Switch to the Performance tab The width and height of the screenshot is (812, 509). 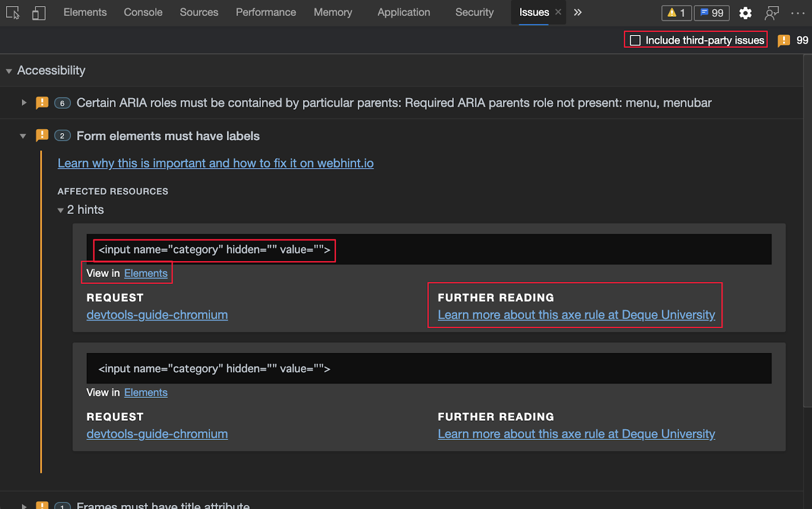[266, 12]
